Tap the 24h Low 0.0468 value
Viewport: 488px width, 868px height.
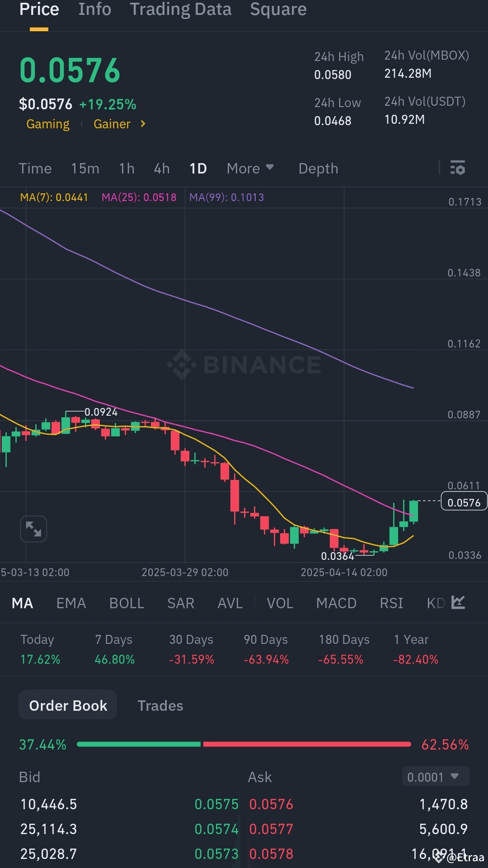[x=333, y=121]
